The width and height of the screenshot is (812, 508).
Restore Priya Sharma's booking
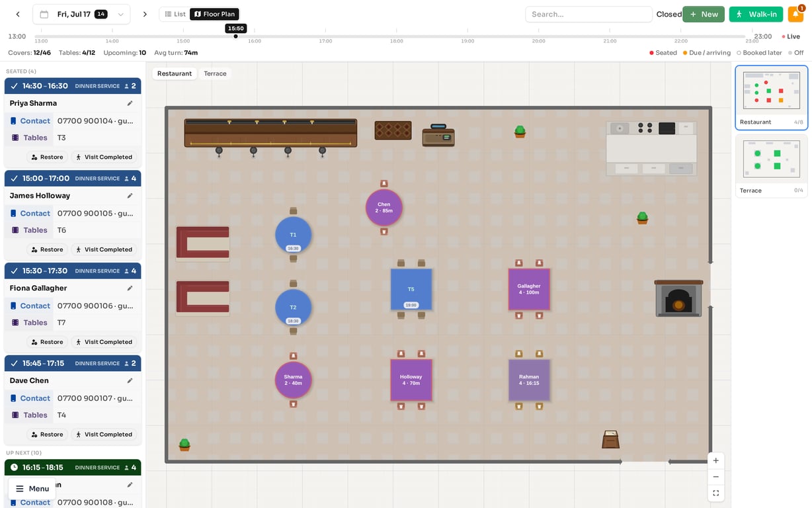click(x=47, y=157)
